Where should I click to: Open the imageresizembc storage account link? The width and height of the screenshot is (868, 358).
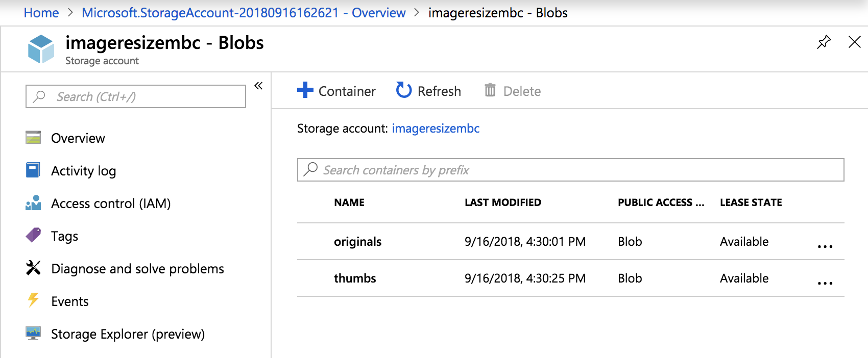[436, 129]
